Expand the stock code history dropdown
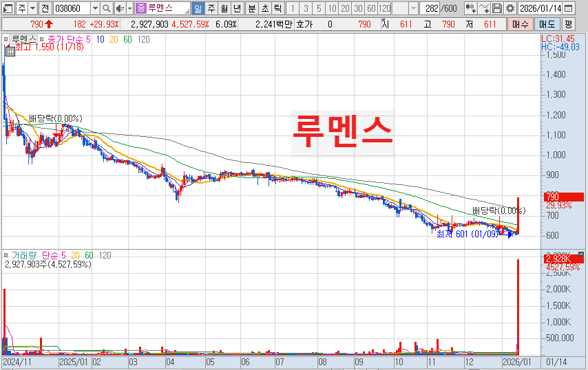Viewport: 588px width, 370px height. pyautogui.click(x=95, y=8)
